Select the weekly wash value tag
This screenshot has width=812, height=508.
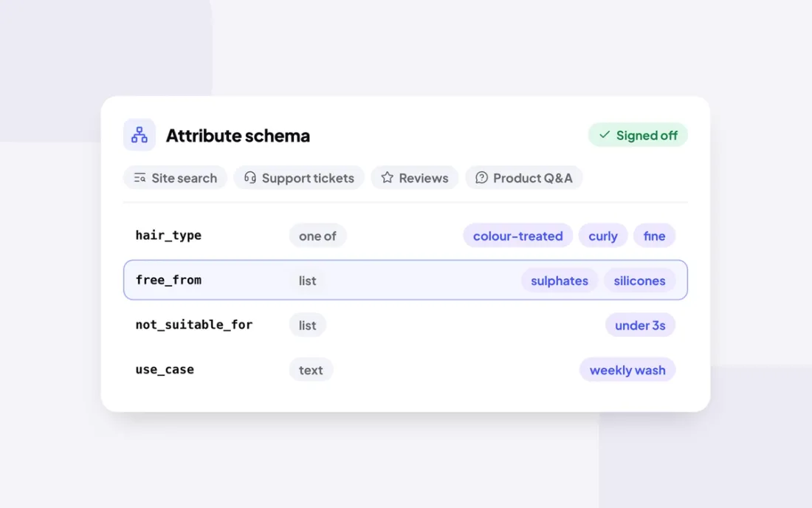627,370
